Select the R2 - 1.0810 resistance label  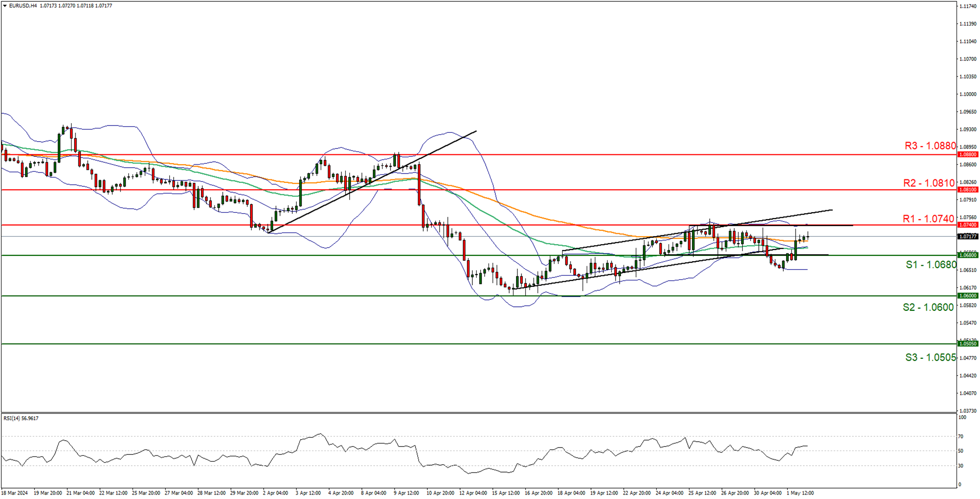coord(929,183)
